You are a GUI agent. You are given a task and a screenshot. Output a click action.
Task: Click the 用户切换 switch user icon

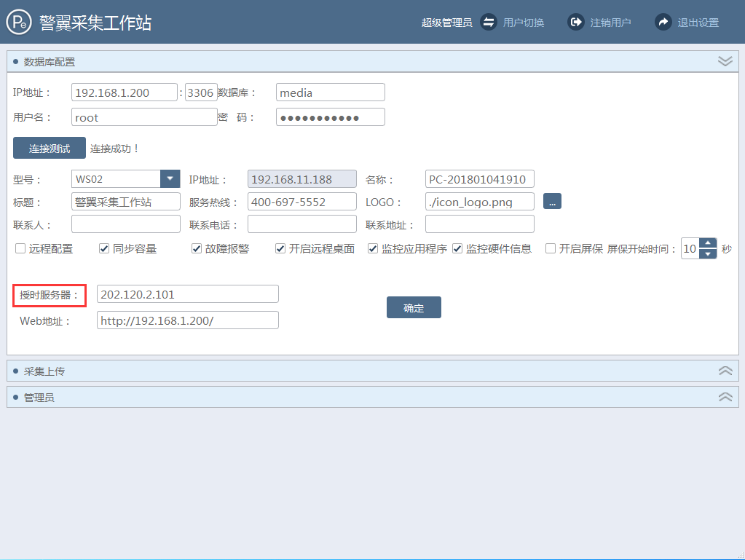(488, 22)
